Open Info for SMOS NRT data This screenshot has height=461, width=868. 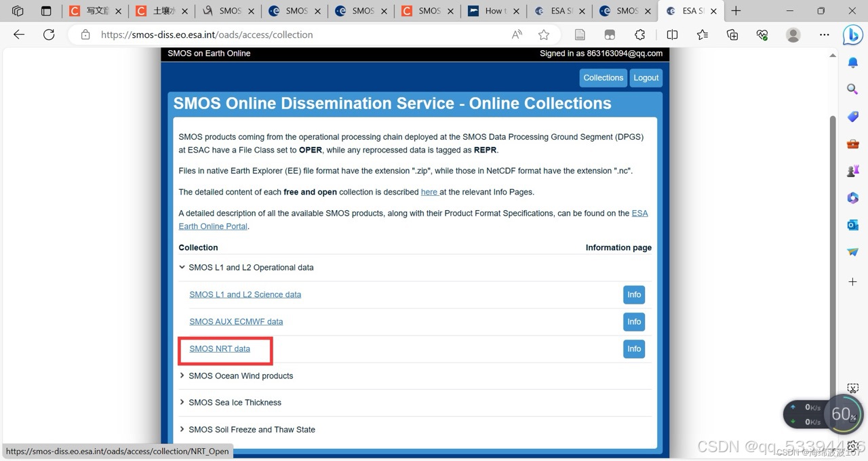(x=634, y=349)
